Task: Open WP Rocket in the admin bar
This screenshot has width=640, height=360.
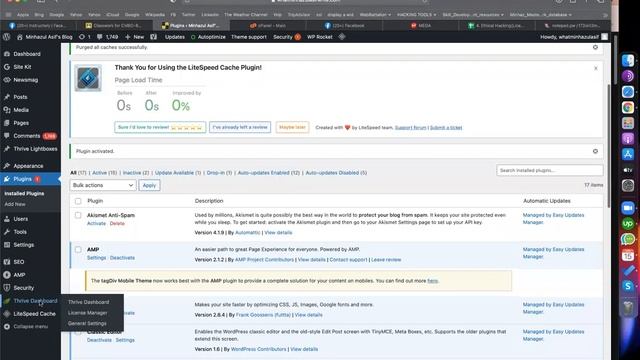Action: 320,37
